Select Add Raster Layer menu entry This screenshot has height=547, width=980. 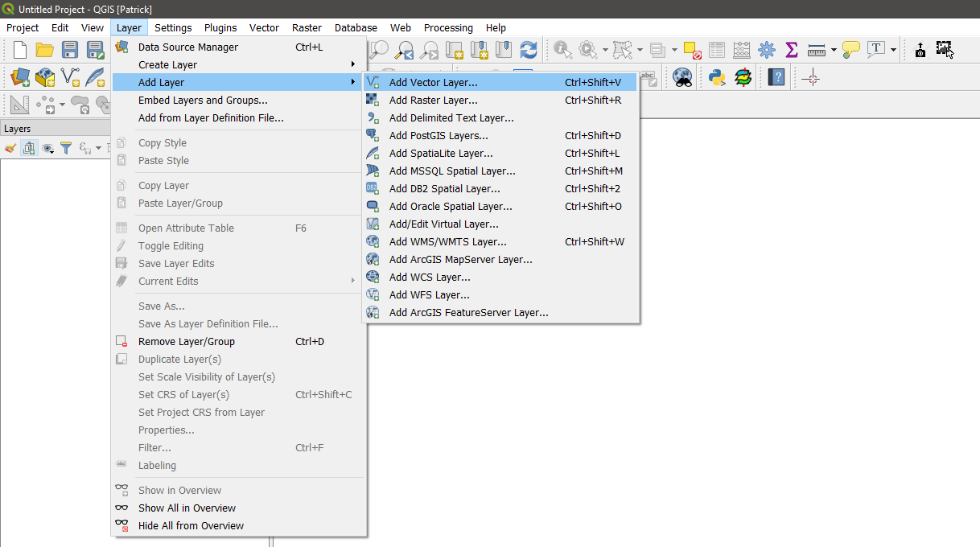(433, 101)
